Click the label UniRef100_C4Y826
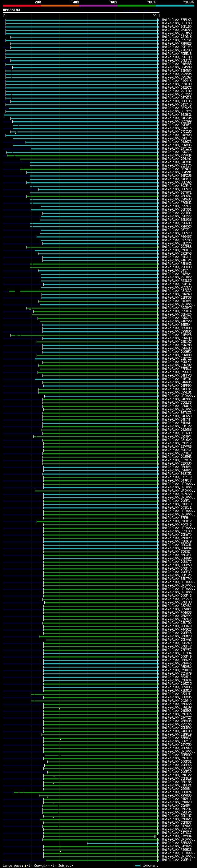The height and width of the screenshot is (868, 197). coord(177,846)
